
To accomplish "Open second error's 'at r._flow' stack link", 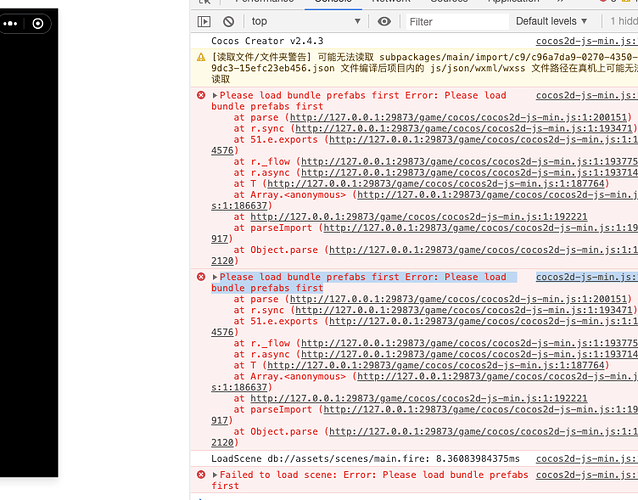I will pos(470,343).
